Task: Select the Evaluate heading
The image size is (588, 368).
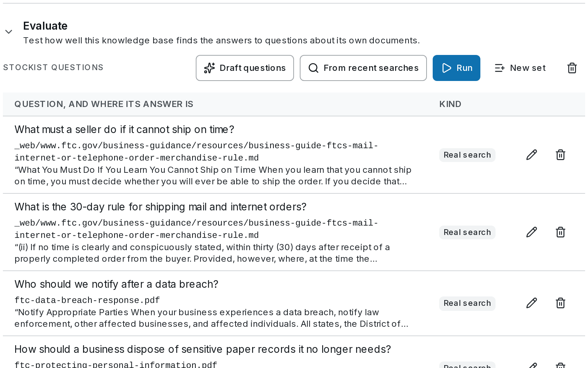Action: click(x=45, y=26)
